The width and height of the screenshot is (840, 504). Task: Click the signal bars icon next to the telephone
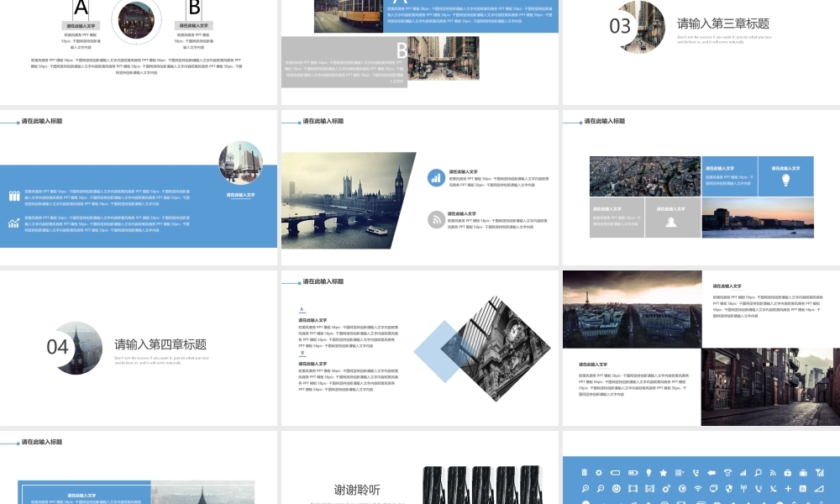(x=743, y=472)
